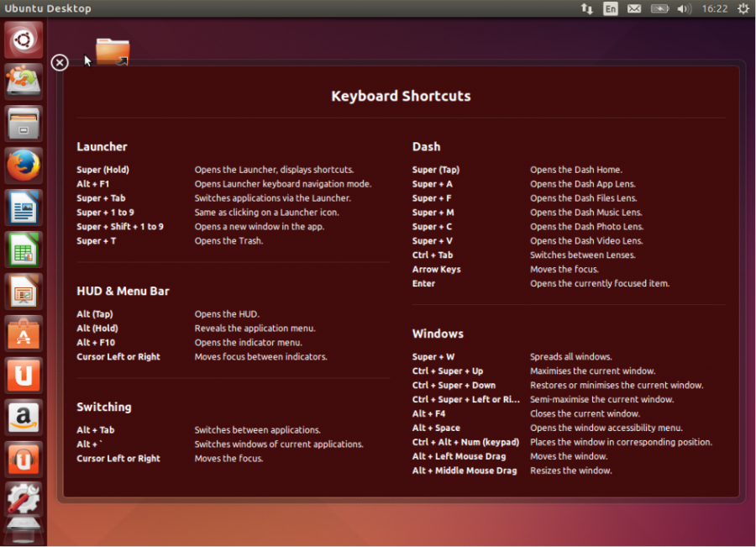Open LibreOffice Writer from the launcher
The width and height of the screenshot is (756, 547).
click(x=23, y=208)
